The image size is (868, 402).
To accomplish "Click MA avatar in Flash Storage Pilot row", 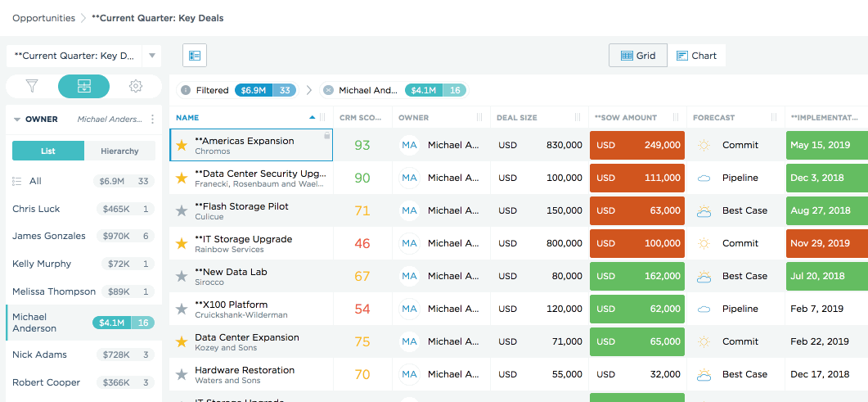I will point(410,210).
